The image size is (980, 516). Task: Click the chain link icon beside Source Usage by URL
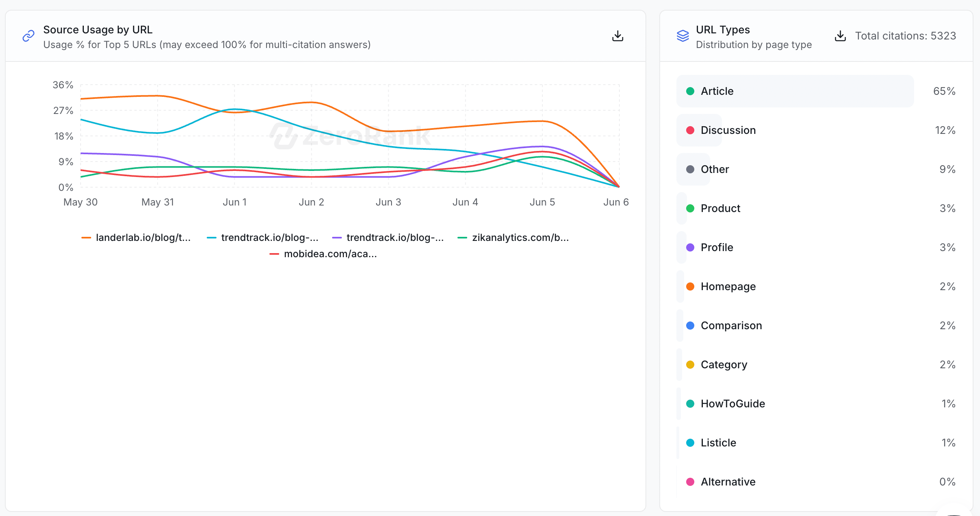(x=28, y=36)
